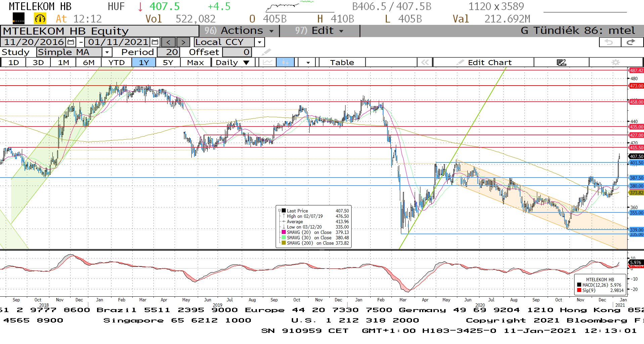
Task: Open the Daily periodicity dropdown
Action: tap(233, 62)
